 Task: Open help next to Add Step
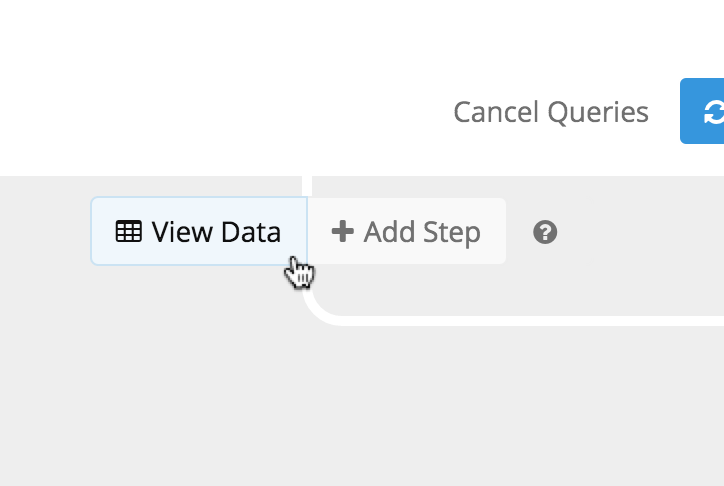pos(545,232)
